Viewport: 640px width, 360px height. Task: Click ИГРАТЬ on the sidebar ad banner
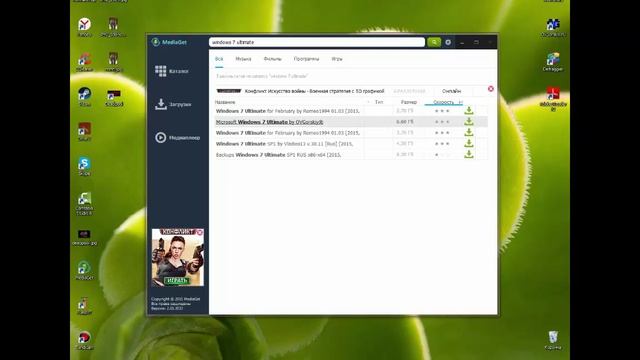point(177,280)
